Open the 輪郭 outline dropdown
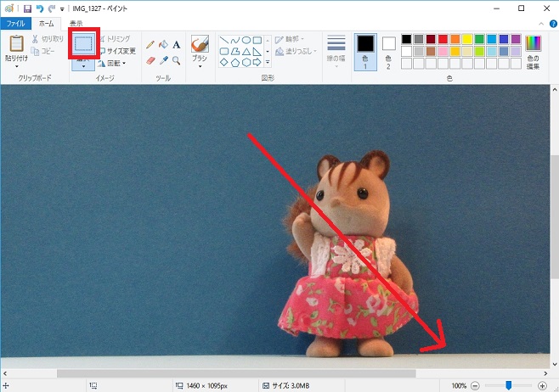 tap(290, 39)
